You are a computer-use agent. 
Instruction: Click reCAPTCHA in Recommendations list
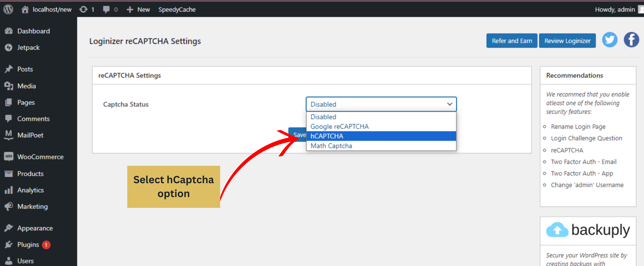[567, 150]
